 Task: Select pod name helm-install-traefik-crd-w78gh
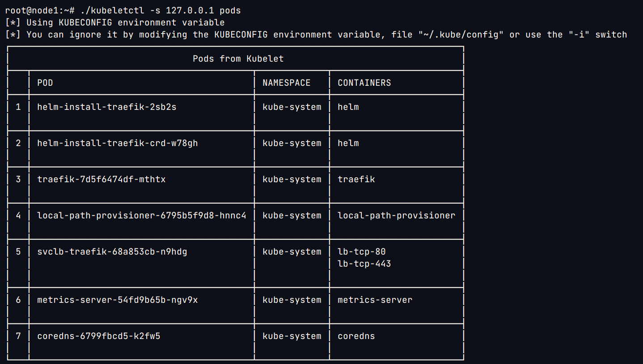[x=117, y=143]
